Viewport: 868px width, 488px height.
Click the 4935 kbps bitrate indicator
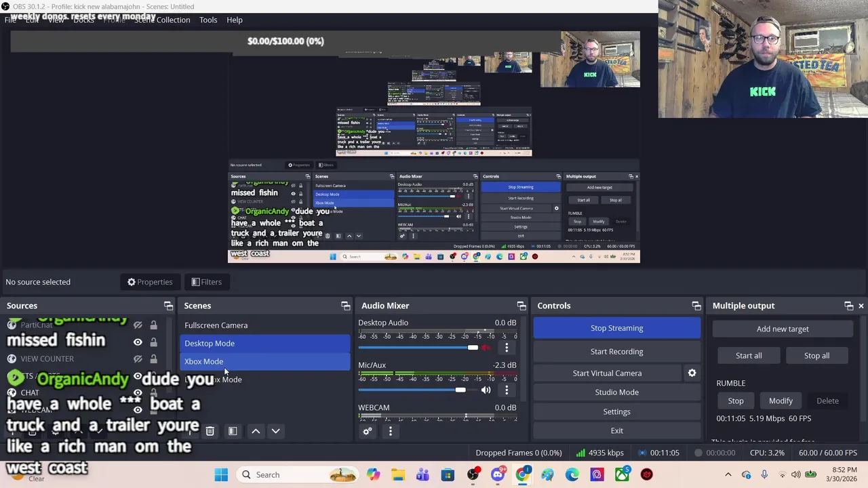(599, 453)
